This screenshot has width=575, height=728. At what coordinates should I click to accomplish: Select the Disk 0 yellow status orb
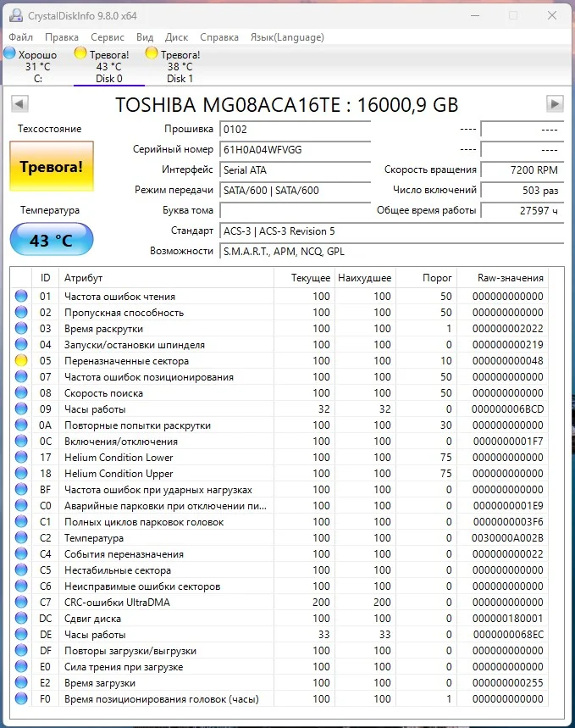click(80, 53)
